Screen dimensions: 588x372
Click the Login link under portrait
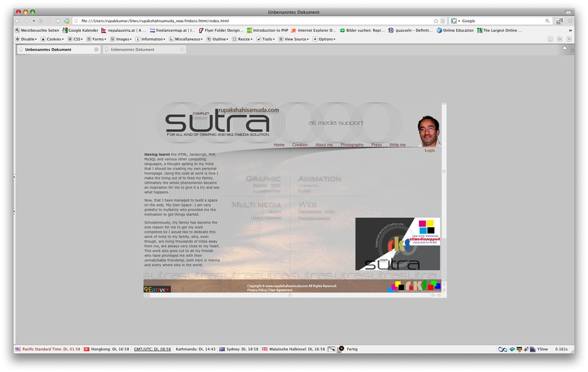click(430, 150)
